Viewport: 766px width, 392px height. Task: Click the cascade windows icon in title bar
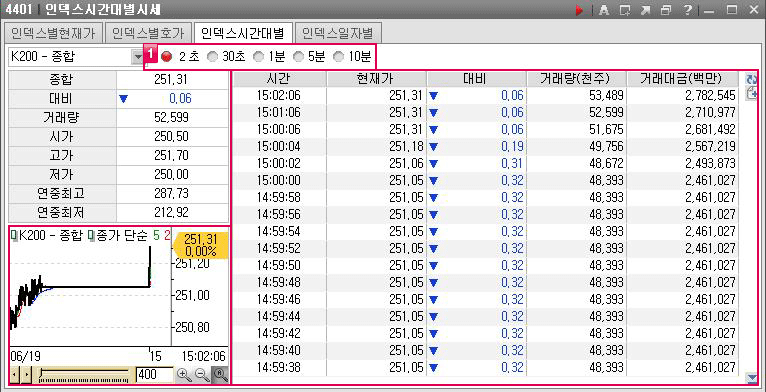[665, 10]
